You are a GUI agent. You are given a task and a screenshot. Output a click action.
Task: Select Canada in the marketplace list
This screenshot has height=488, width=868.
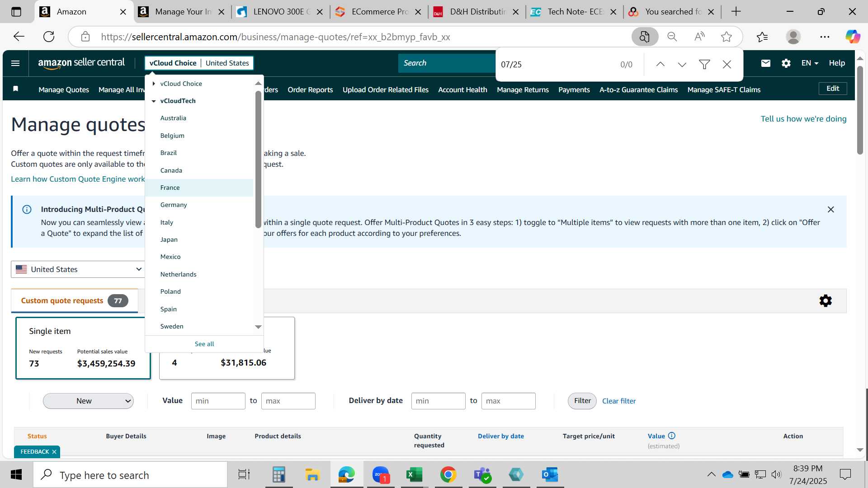point(199,170)
